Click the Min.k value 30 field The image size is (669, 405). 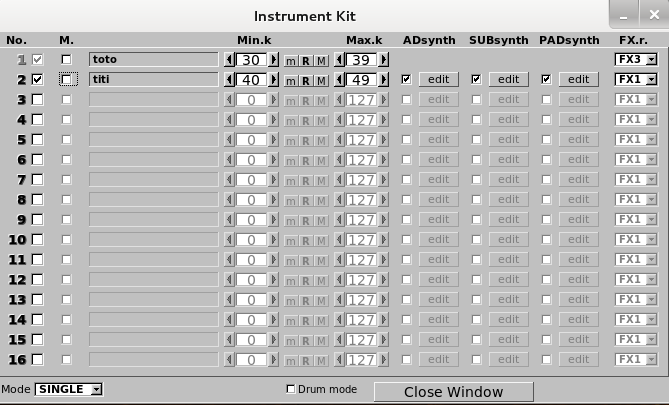pyautogui.click(x=251, y=60)
